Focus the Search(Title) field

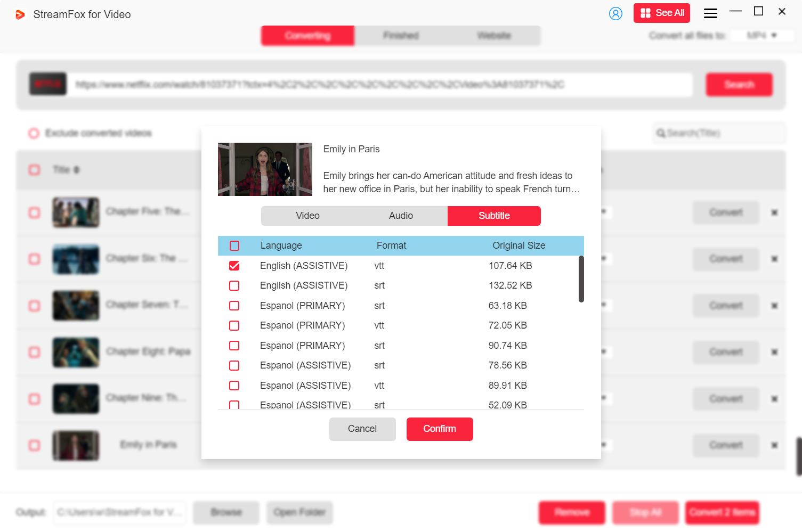pos(718,133)
